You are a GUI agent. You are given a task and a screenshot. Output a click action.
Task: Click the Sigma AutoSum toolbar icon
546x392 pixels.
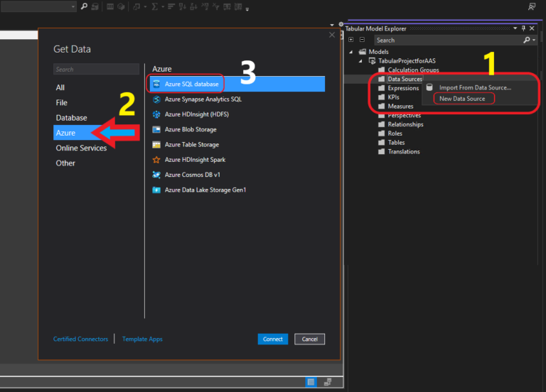tap(154, 6)
